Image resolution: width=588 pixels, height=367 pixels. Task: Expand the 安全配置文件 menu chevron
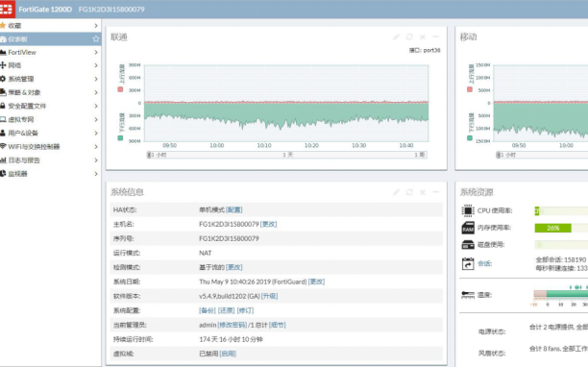coord(96,106)
